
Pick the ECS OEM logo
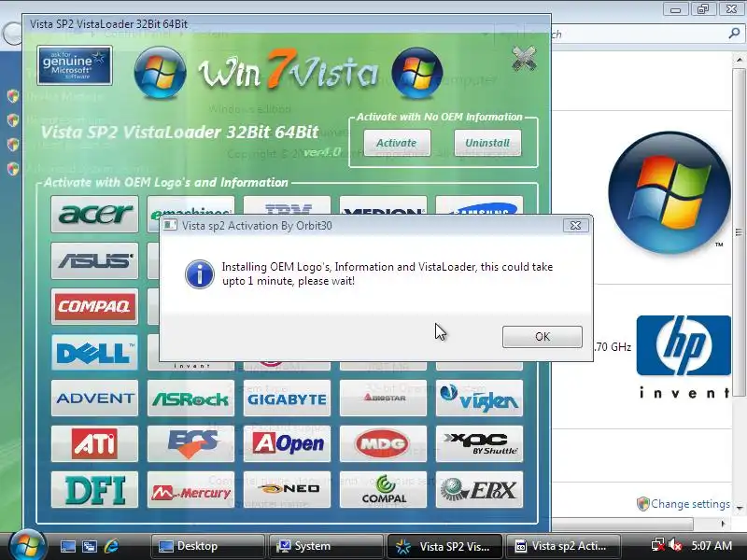point(191,444)
